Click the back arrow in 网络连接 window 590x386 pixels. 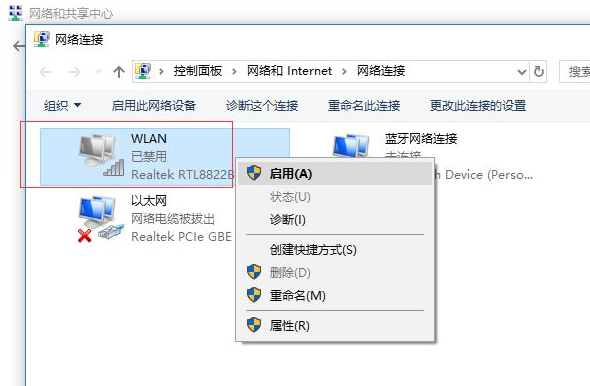pyautogui.click(x=45, y=71)
